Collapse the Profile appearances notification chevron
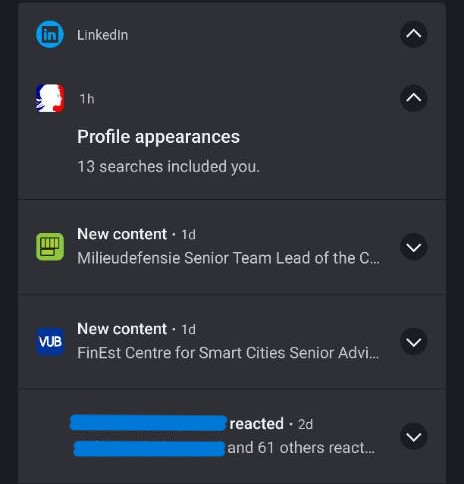 [x=414, y=98]
